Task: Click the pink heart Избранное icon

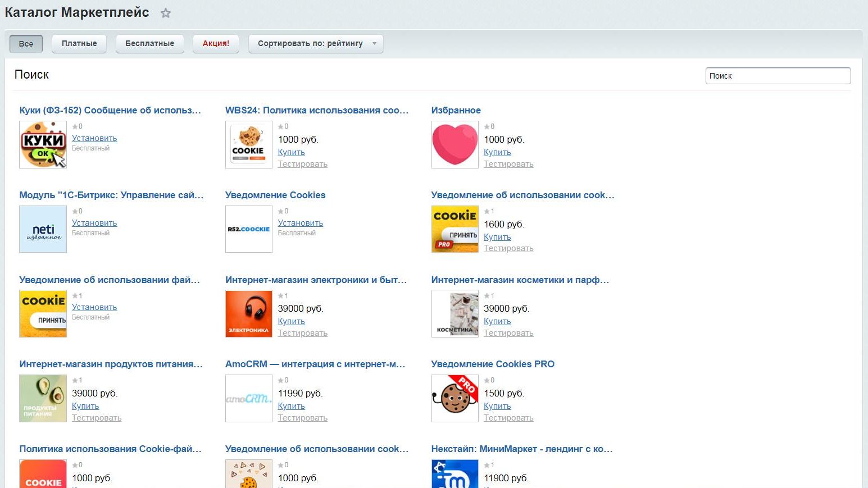Action: [455, 145]
